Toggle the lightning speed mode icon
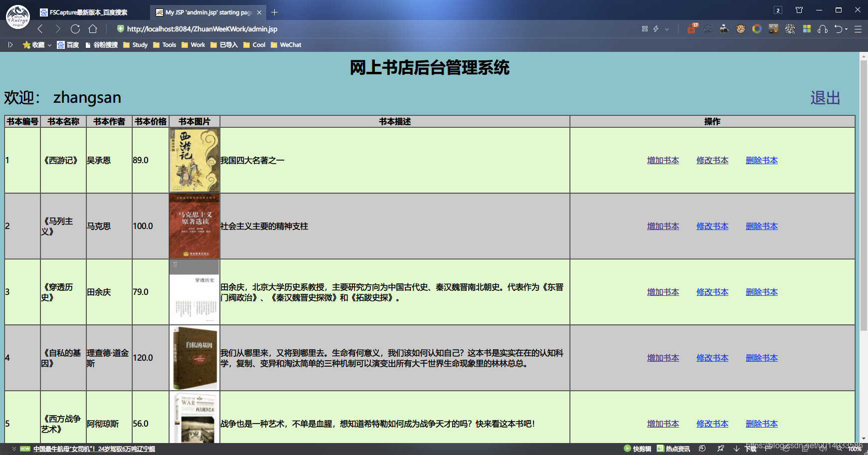 656,29
